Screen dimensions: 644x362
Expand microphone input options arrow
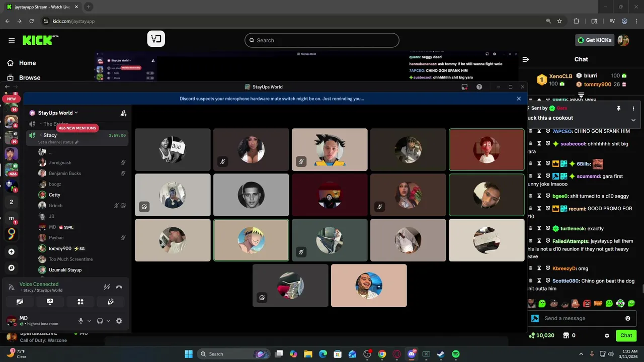coord(89,321)
